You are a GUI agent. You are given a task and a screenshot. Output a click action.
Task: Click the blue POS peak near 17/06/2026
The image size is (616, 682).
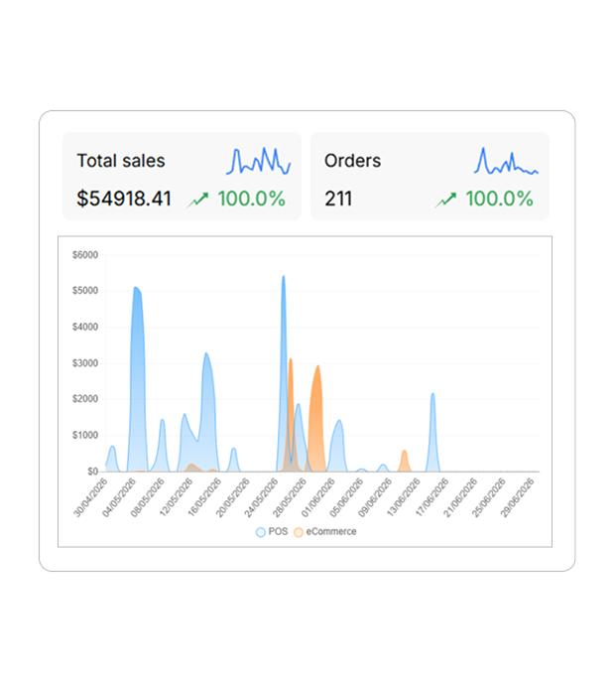pyautogui.click(x=432, y=431)
